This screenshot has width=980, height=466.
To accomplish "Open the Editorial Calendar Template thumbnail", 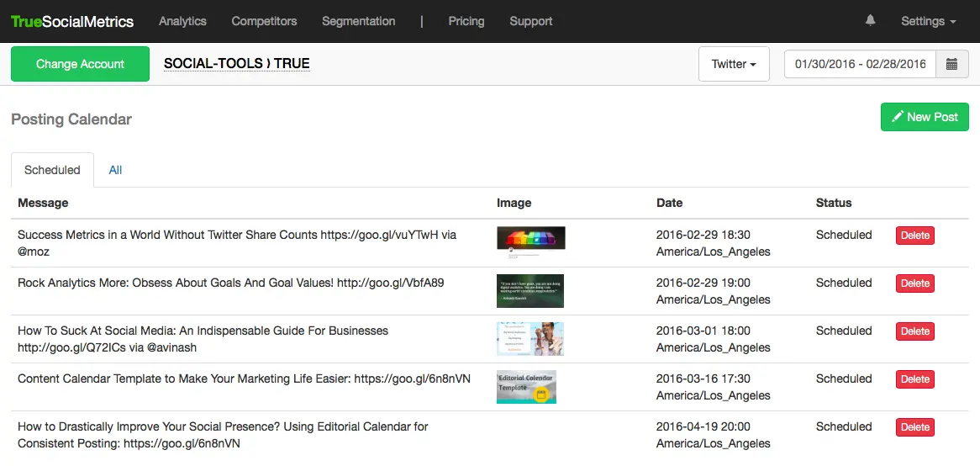I will [x=526, y=387].
